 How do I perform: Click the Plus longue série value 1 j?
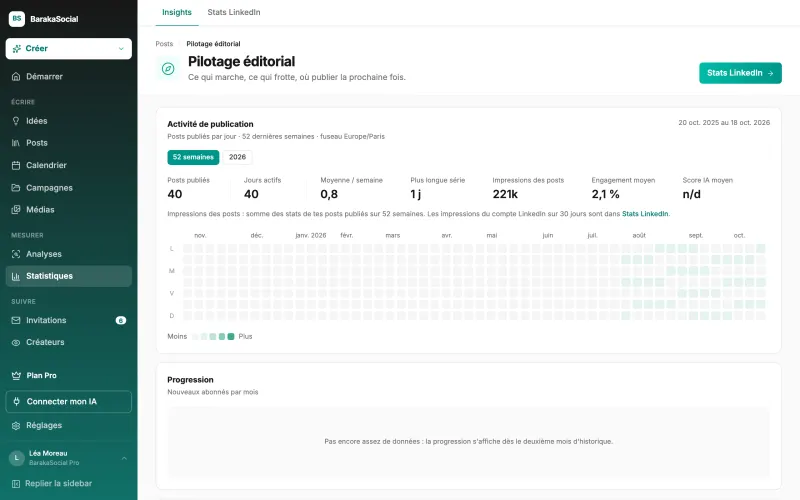point(415,194)
